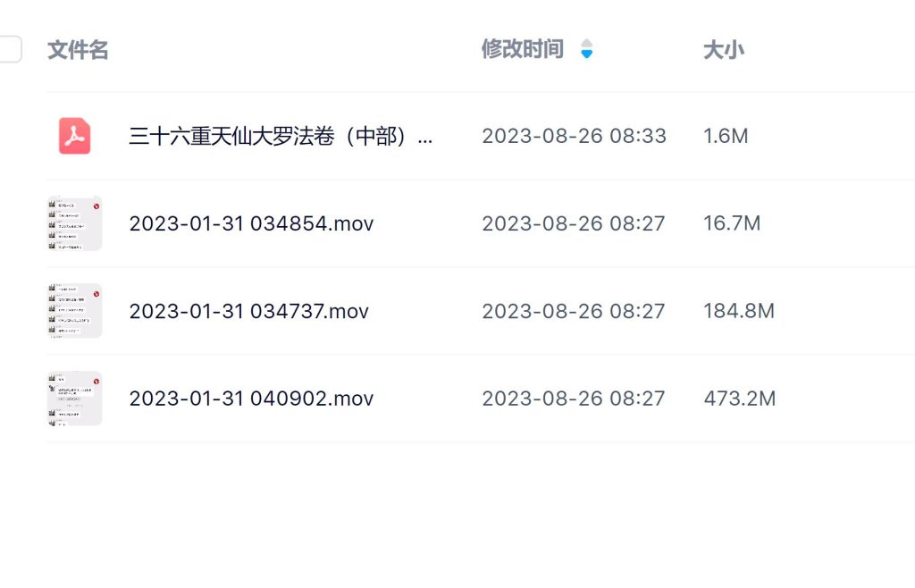Click the 16.7M file size cell
This screenshot has width=915, height=588.
tap(732, 223)
